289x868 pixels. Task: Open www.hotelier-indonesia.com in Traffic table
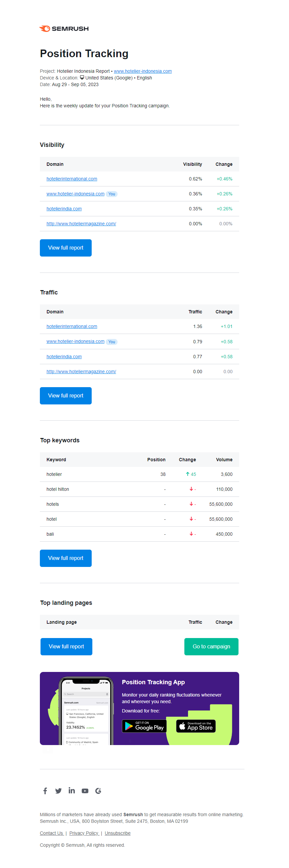click(x=75, y=341)
